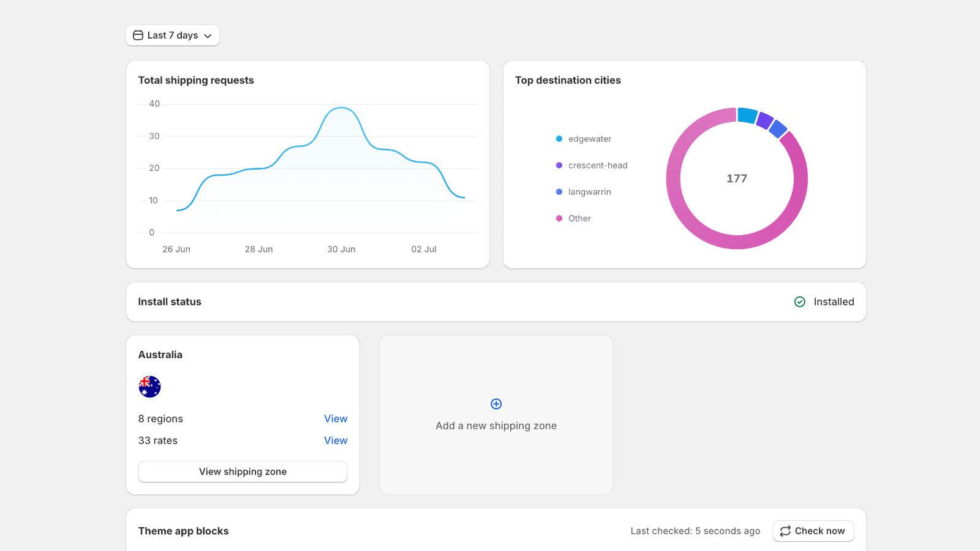This screenshot has height=551, width=980.
Task: Click the Australia flag icon
Action: (149, 387)
